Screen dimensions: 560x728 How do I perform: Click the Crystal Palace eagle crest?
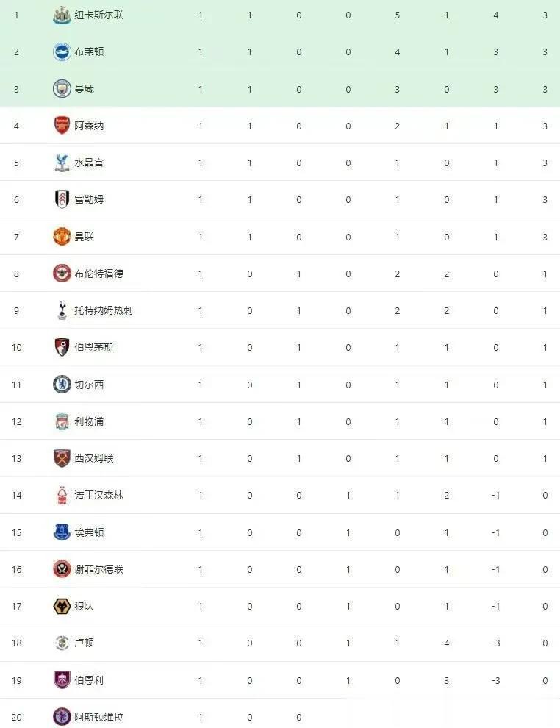point(62,163)
